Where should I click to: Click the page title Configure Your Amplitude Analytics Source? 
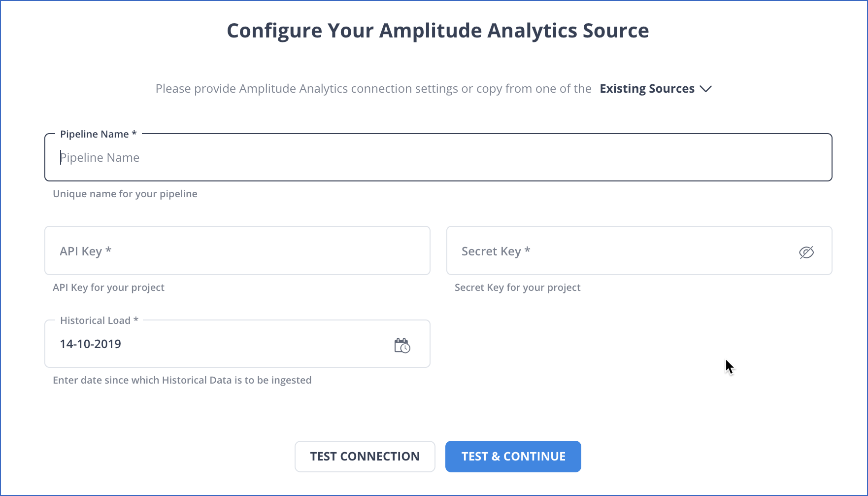(x=437, y=30)
